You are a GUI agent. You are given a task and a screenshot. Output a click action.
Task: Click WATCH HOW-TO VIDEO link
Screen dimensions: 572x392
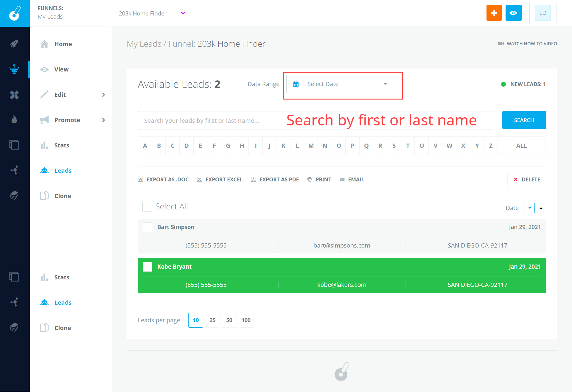(527, 44)
